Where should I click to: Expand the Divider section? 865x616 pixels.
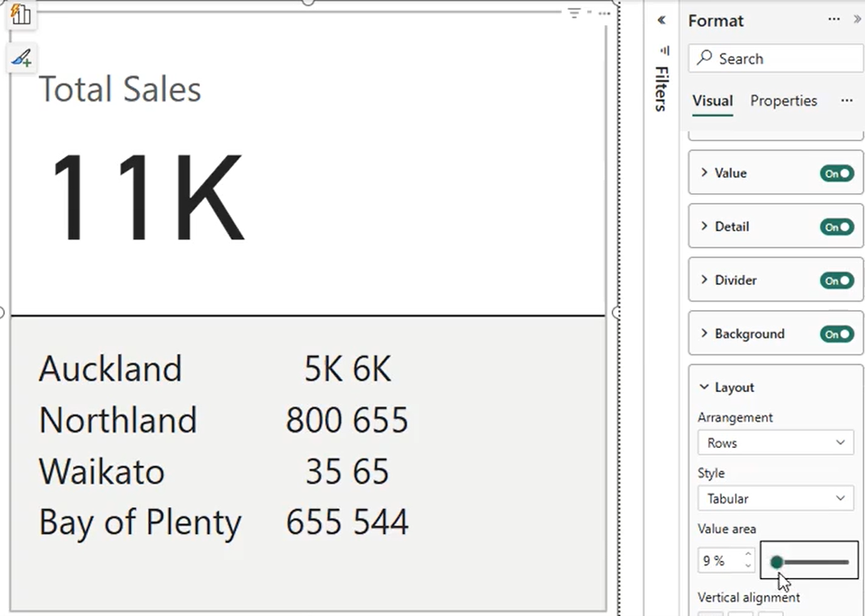point(704,280)
